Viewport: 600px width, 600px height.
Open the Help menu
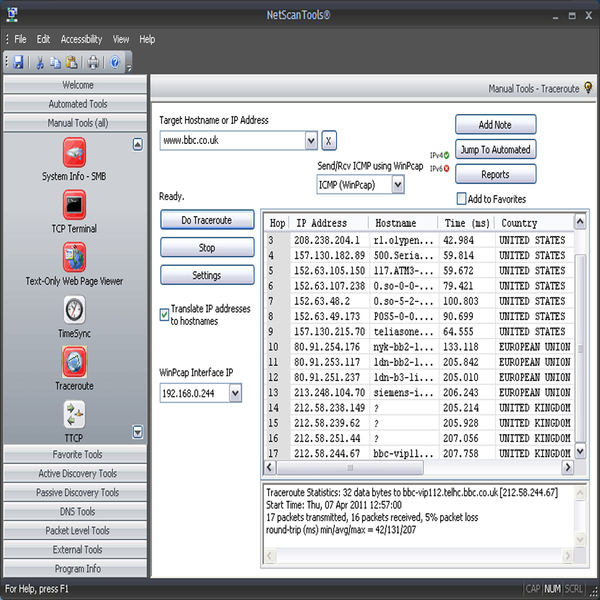point(147,39)
